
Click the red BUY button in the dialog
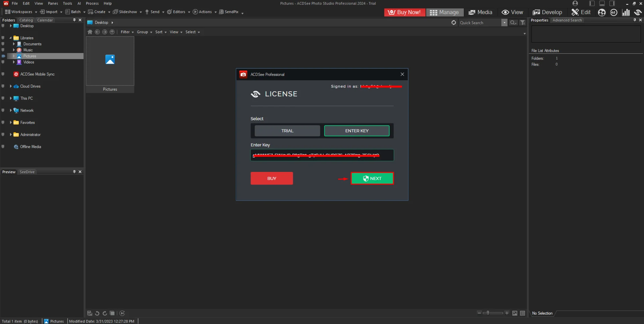(271, 179)
